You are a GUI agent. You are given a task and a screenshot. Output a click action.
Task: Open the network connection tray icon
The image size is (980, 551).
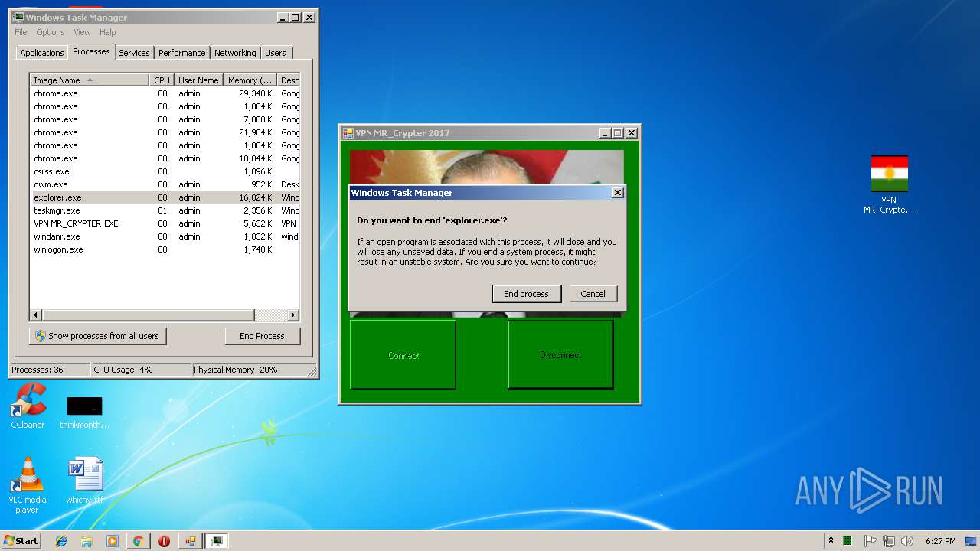point(889,541)
